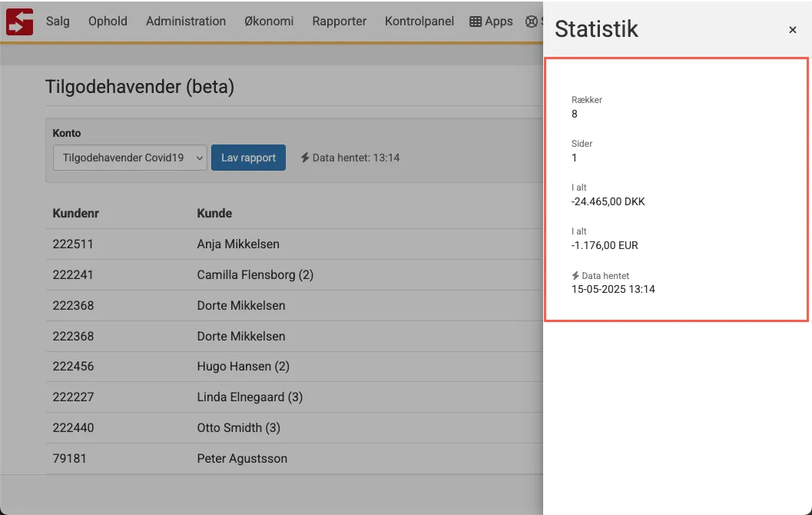Open the Økonomi menu

[x=269, y=21]
